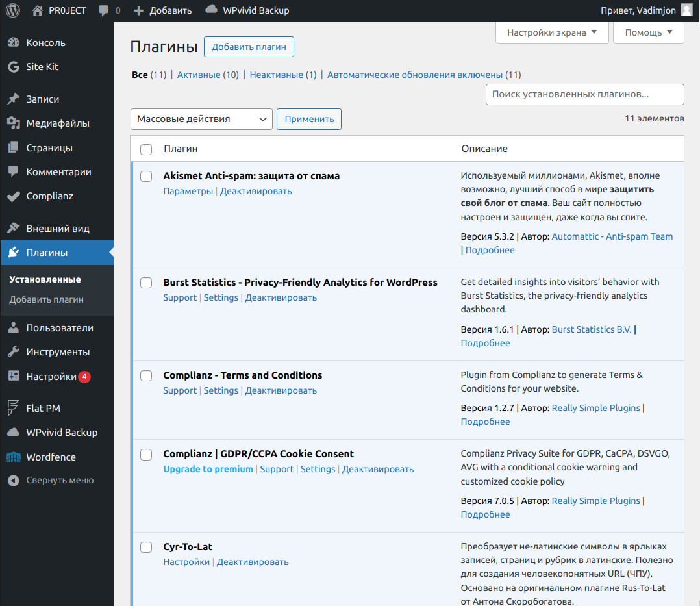Click the cloud icon beside WPvivid Backup in admin bar
Screen dimensions: 700x606
coord(211,9)
